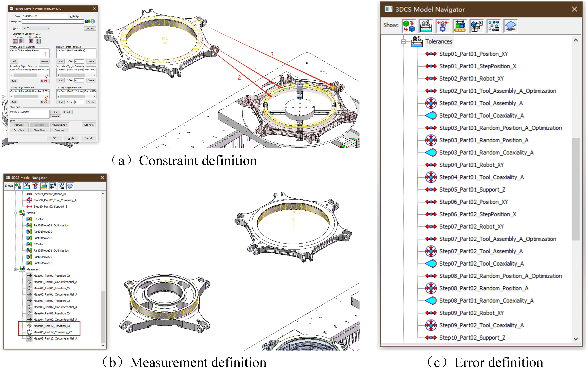Toggle the second Secondary orientation control button
Screen dimensions: 588x370
39,41
